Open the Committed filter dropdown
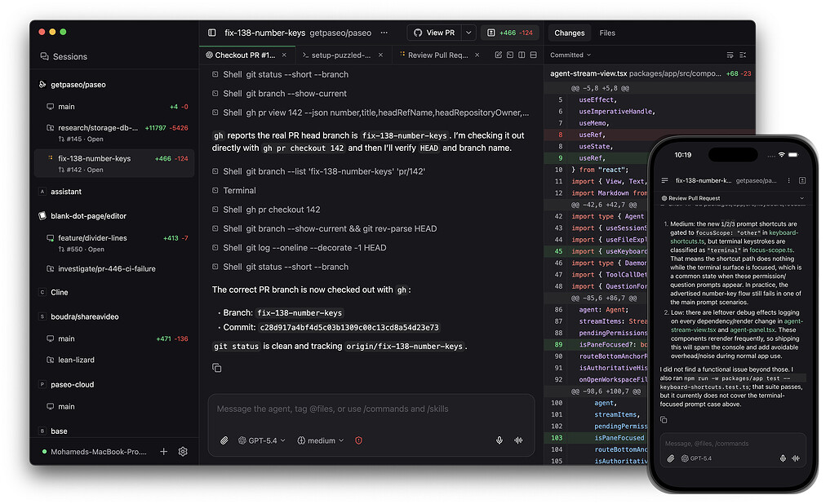Viewport: 839px width, 504px height. [570, 55]
